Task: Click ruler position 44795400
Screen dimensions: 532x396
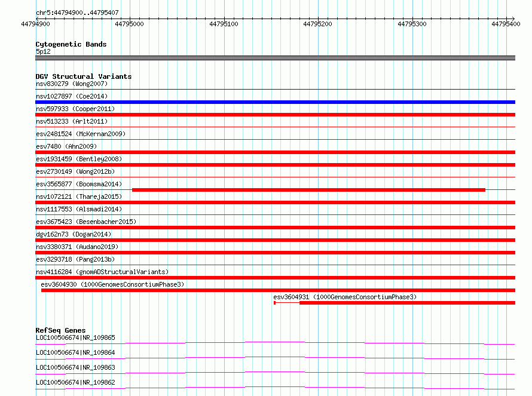Action: 506,24
